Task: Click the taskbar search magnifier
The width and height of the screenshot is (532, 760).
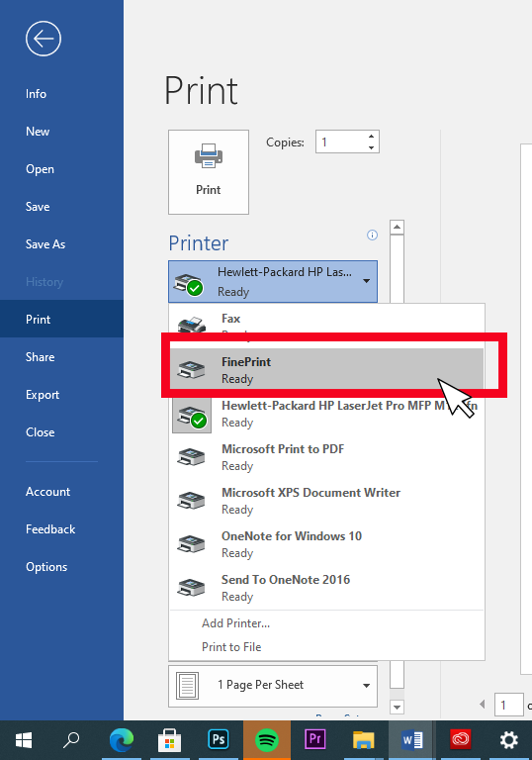Action: (72, 740)
